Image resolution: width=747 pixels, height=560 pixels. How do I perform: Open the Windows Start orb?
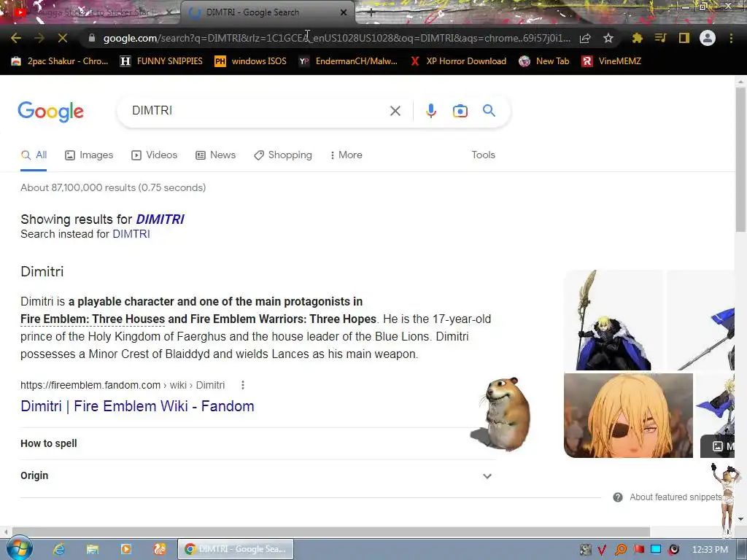point(19,548)
